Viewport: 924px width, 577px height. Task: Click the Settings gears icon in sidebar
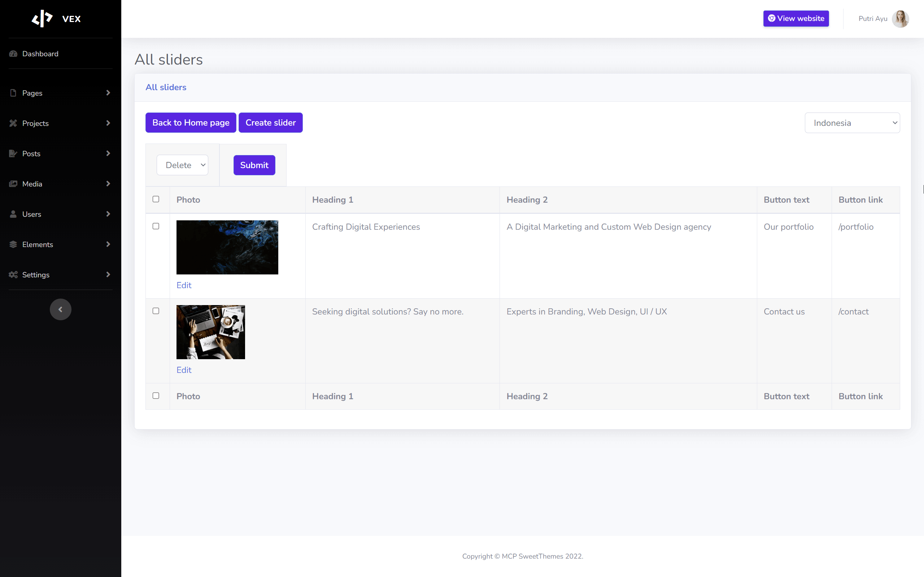pyautogui.click(x=13, y=275)
